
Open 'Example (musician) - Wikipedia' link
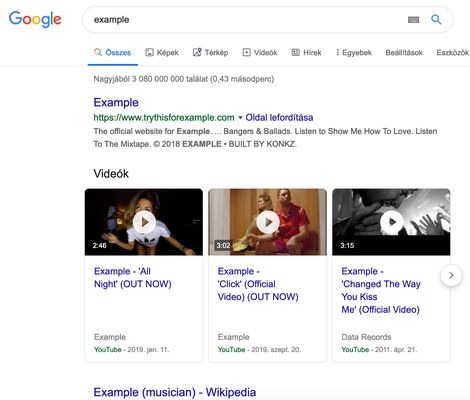coord(175,392)
